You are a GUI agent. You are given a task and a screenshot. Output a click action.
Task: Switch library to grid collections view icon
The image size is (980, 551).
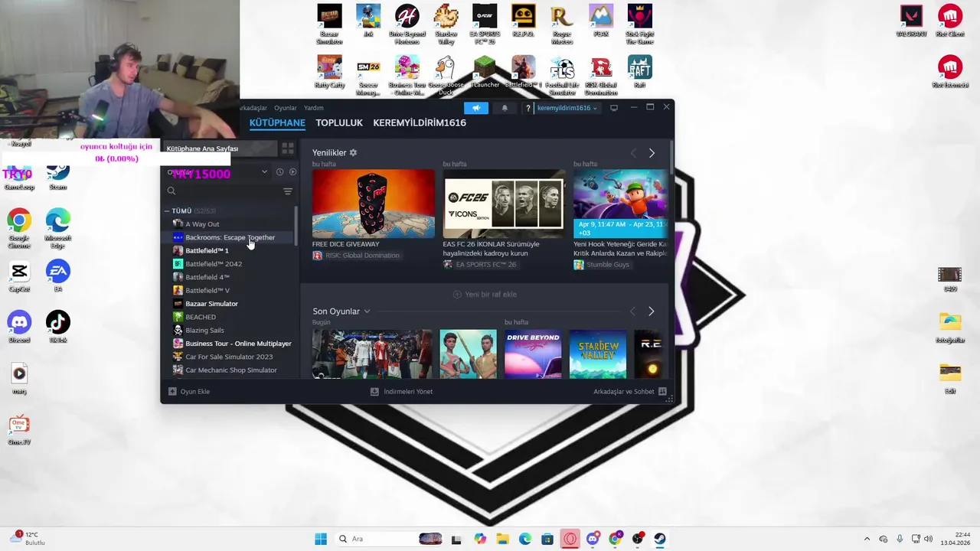click(288, 148)
